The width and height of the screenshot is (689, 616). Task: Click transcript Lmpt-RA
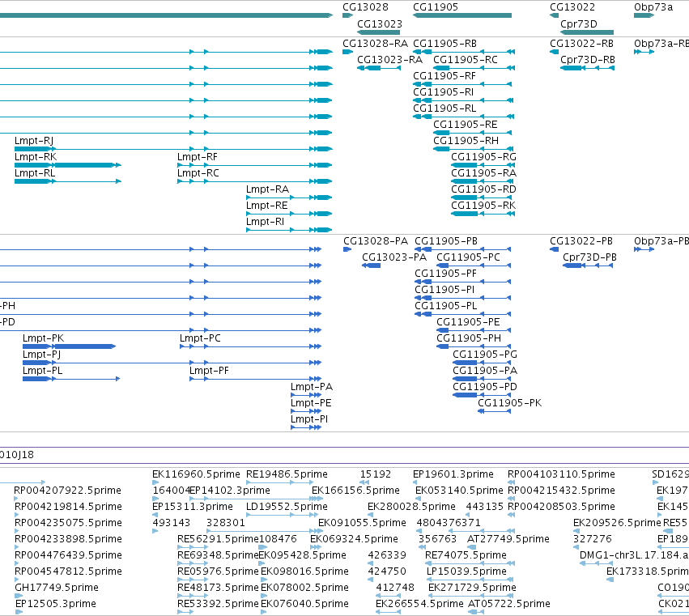[268, 189]
